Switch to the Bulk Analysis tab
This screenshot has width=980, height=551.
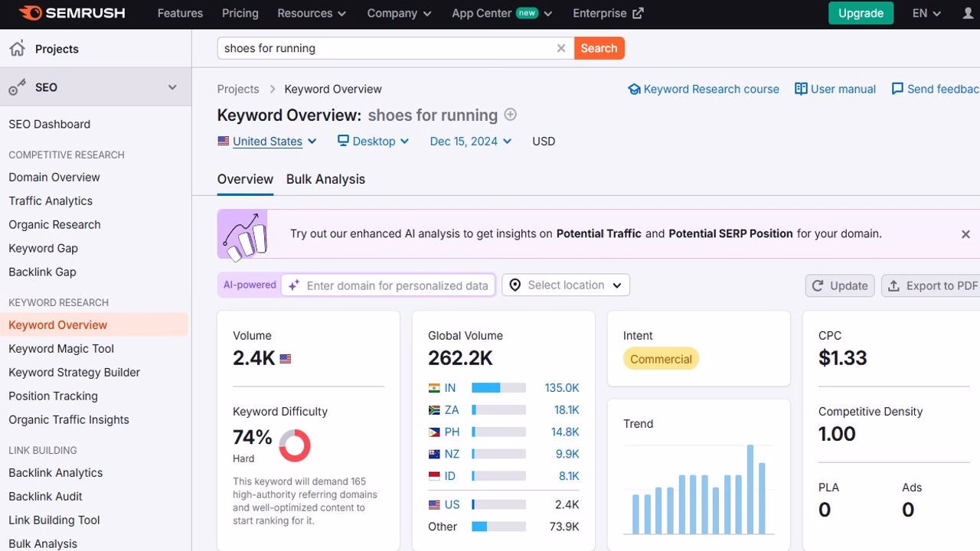[325, 179]
